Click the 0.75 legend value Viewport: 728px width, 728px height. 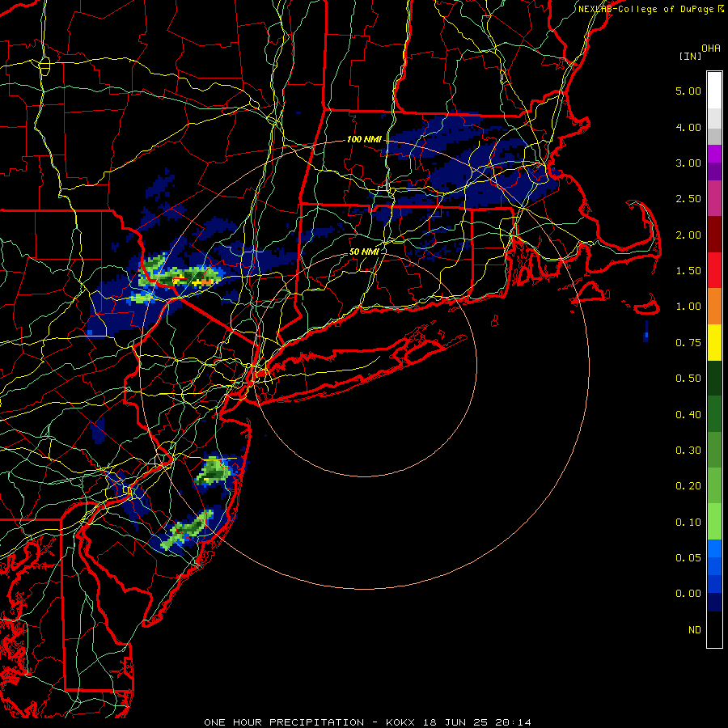688,343
